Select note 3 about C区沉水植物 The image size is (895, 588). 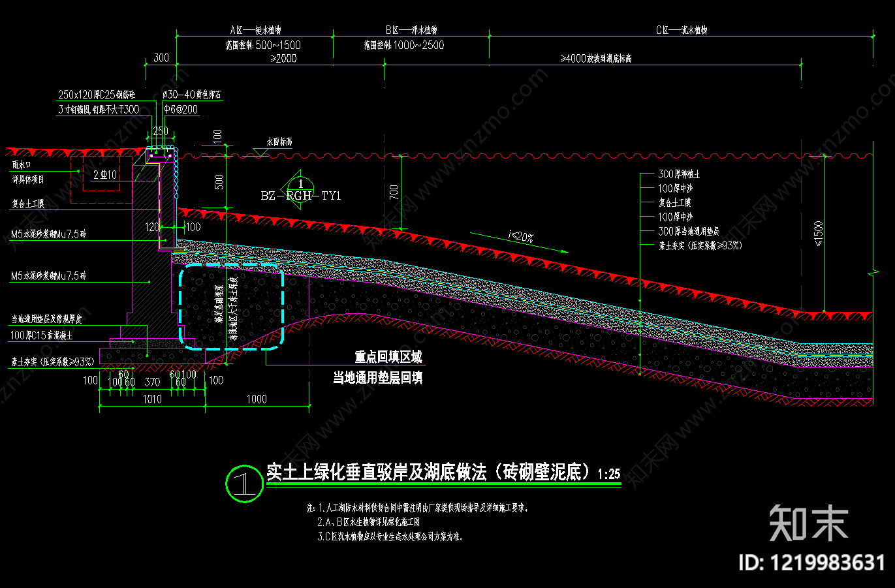[x=390, y=537]
